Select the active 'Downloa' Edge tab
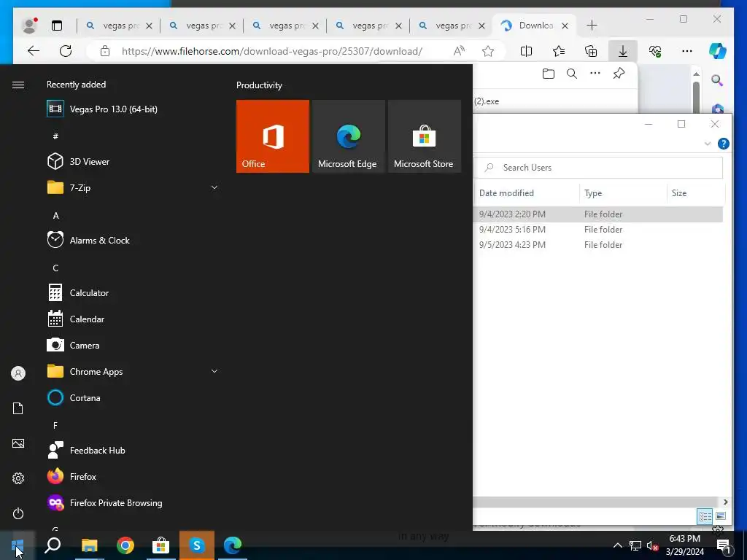The height and width of the screenshot is (560, 747). [533, 26]
